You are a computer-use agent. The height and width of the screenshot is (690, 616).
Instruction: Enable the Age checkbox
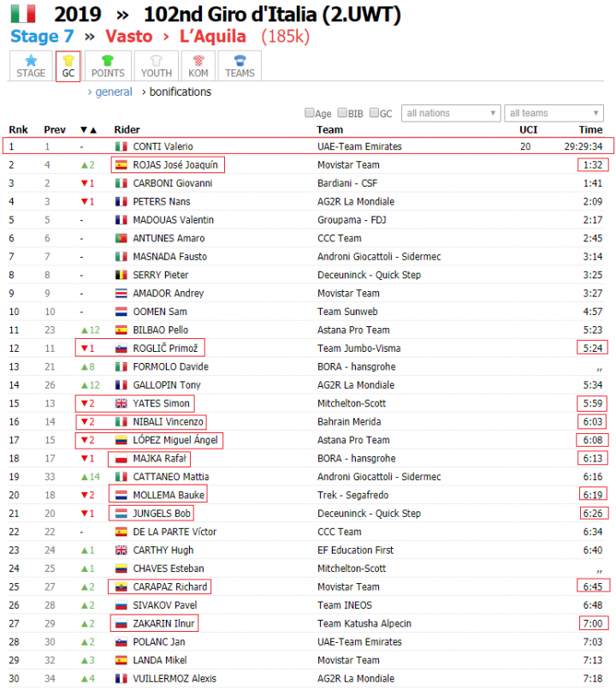tap(310, 113)
